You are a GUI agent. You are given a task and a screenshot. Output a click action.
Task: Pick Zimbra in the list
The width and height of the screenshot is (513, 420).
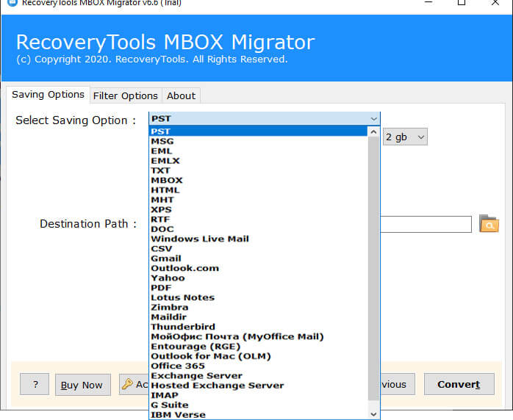(259, 308)
